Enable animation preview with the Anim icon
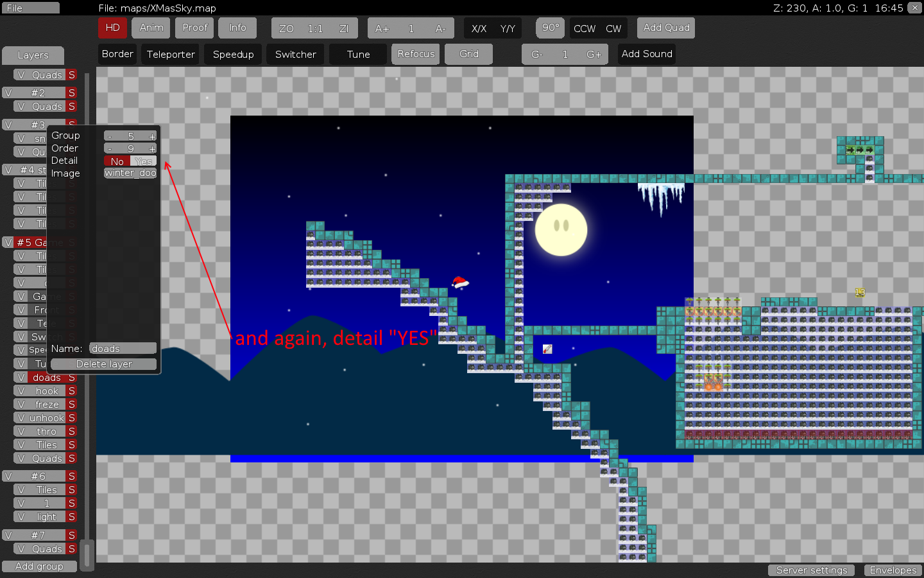 (x=150, y=28)
